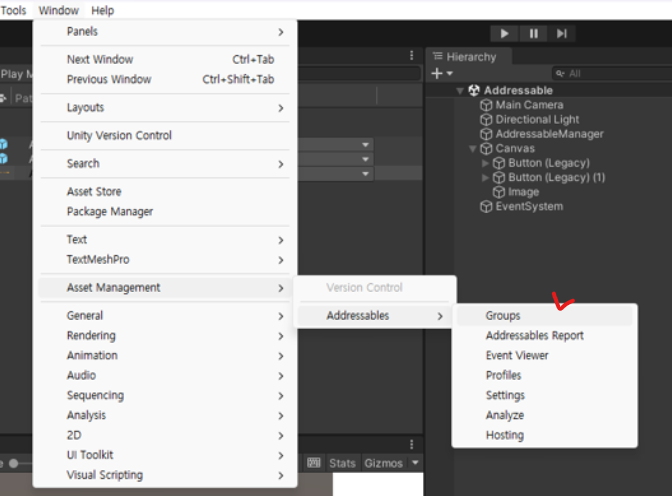
Task: Open Addressables Analyze
Action: (x=544, y=415)
